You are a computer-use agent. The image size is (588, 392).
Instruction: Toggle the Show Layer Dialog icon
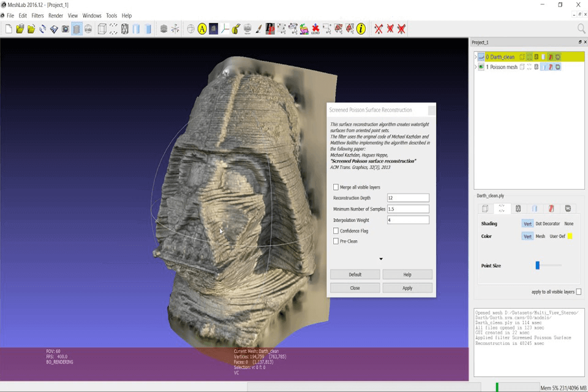pos(77,29)
